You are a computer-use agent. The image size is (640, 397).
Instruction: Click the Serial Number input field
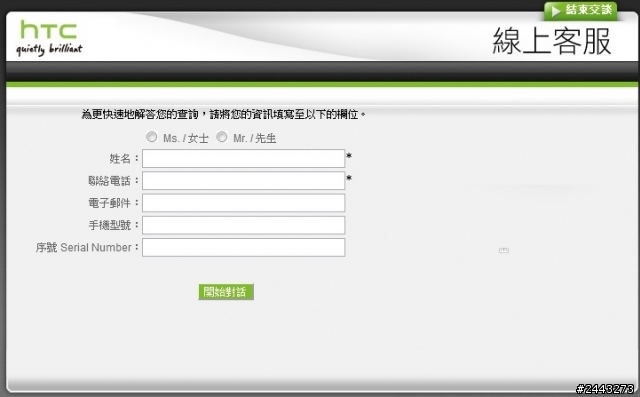coord(244,247)
